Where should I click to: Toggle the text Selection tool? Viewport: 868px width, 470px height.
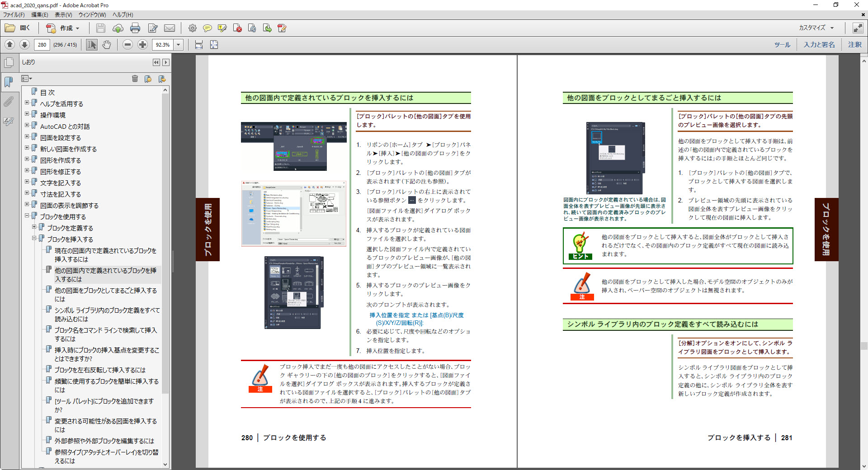[x=91, y=45]
